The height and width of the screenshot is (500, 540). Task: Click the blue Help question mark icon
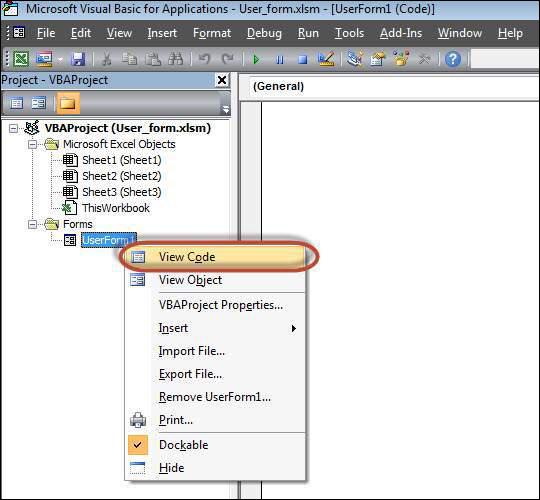(453, 59)
